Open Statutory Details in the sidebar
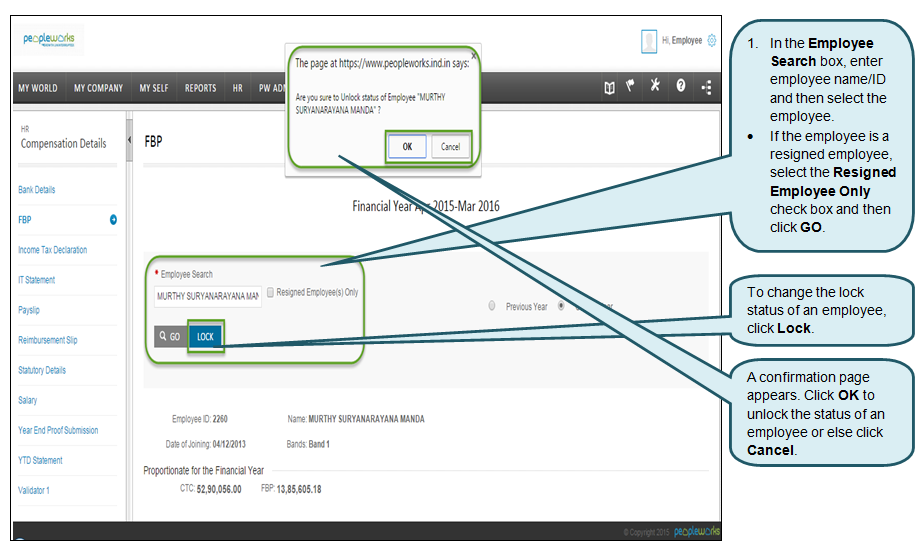 (42, 370)
